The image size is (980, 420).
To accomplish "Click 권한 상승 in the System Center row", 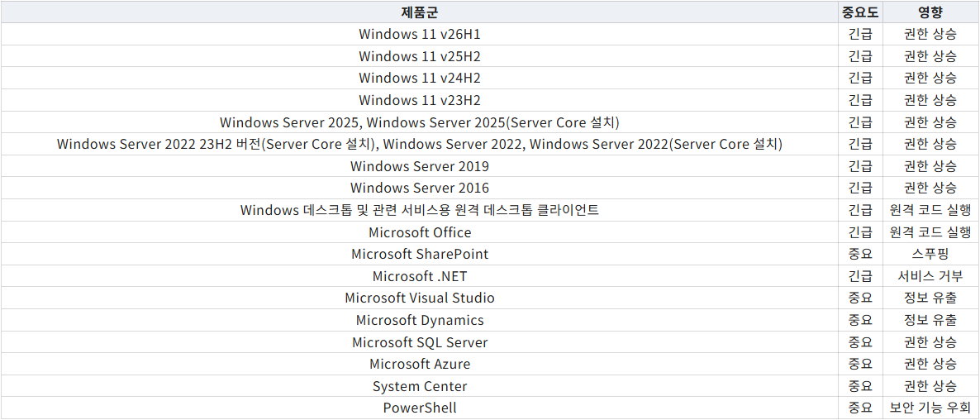I will tap(930, 385).
